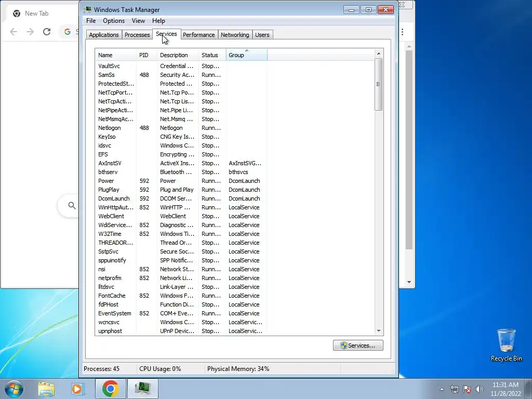Click the services list scroll down arrow
The width and height of the screenshot is (532, 399).
coord(379,330)
